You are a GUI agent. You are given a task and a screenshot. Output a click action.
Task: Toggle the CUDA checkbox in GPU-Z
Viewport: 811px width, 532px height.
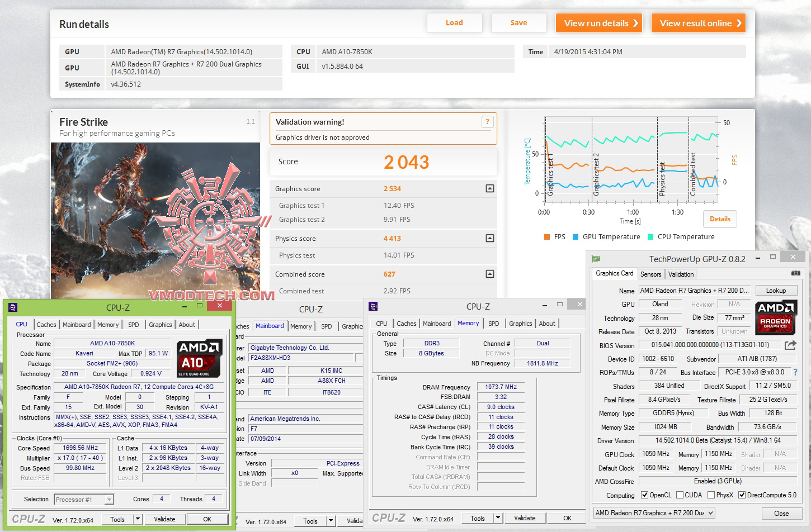680,495
